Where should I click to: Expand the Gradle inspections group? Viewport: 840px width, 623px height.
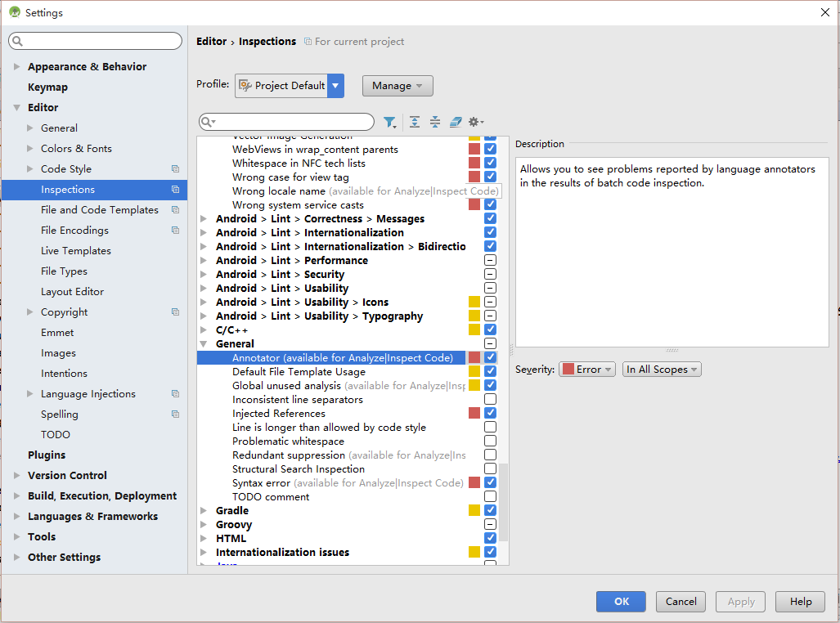click(x=204, y=510)
